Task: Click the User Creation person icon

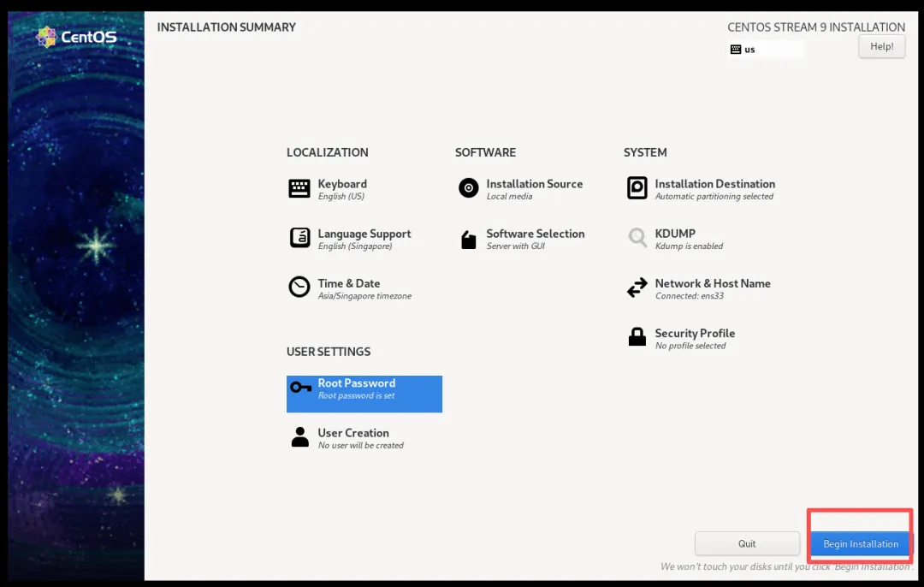Action: coord(300,437)
